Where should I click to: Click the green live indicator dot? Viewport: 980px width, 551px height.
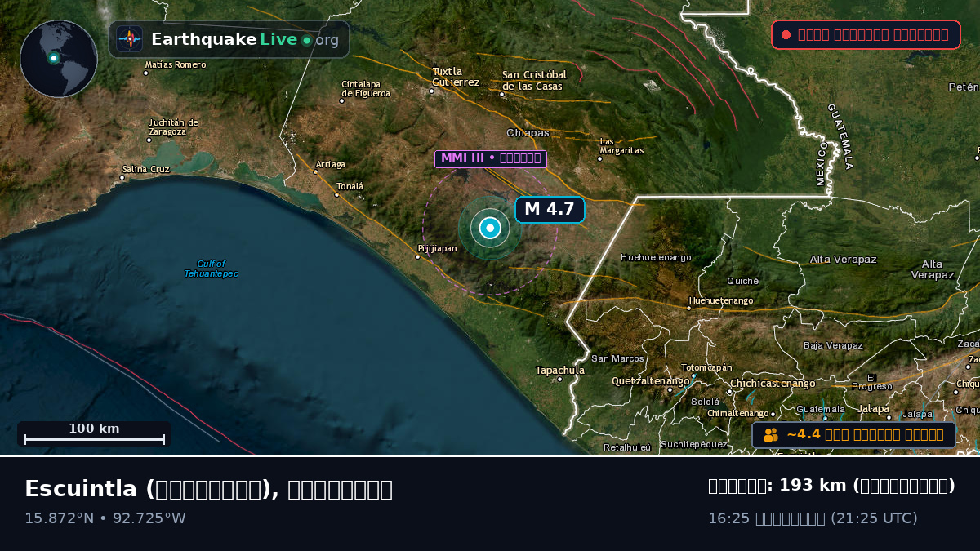tap(306, 40)
